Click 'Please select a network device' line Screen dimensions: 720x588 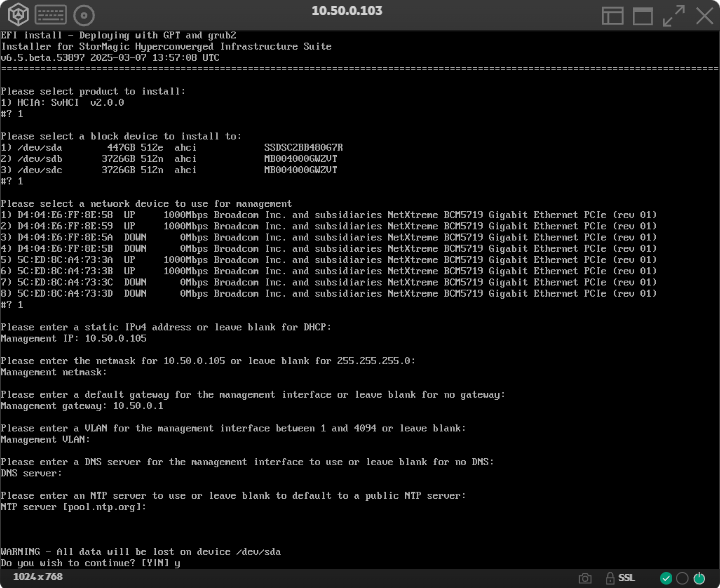coord(146,204)
